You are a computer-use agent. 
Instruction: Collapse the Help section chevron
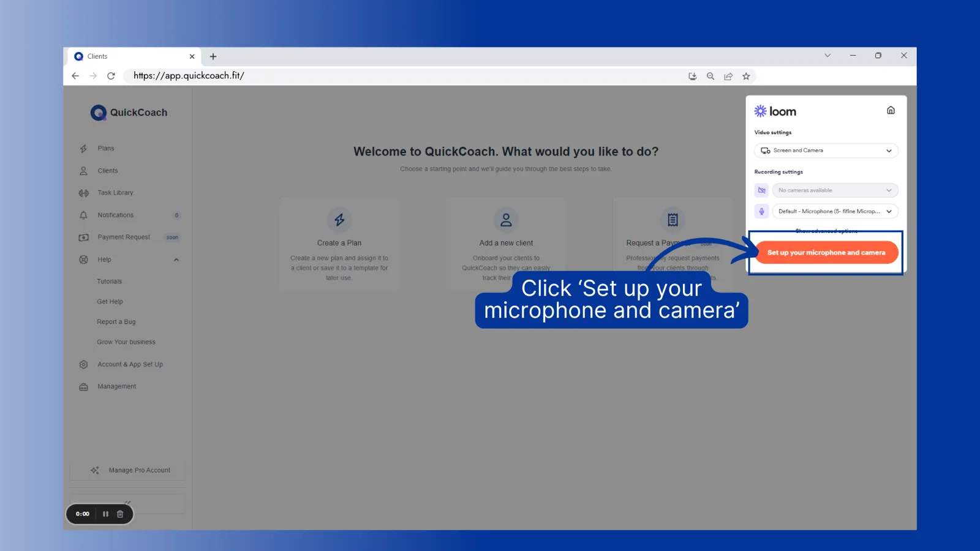click(176, 260)
